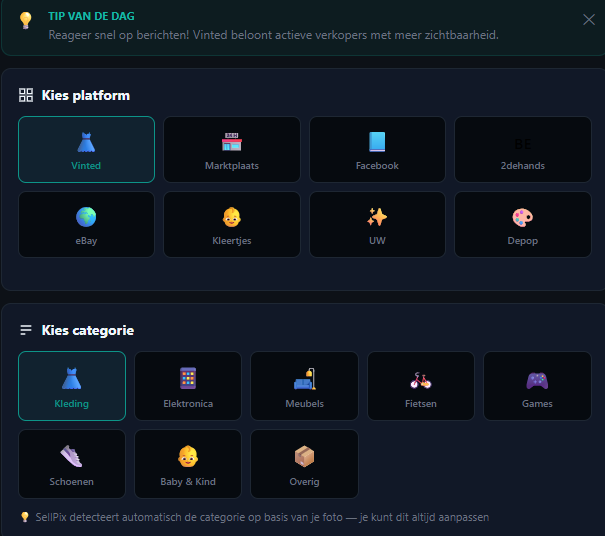Choose the Meubels category tile
This screenshot has width=605, height=536.
point(304,386)
